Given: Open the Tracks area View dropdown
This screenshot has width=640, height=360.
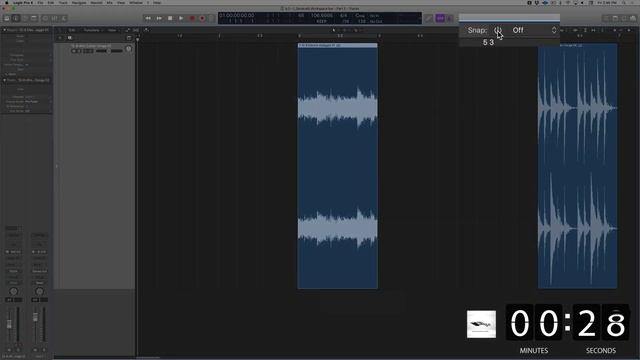Looking at the screenshot, I should tap(113, 30).
